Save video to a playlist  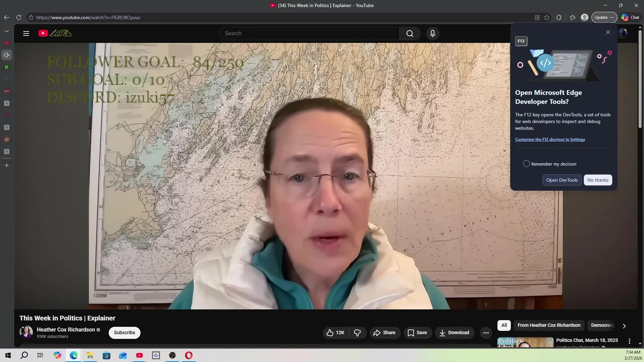point(417,333)
